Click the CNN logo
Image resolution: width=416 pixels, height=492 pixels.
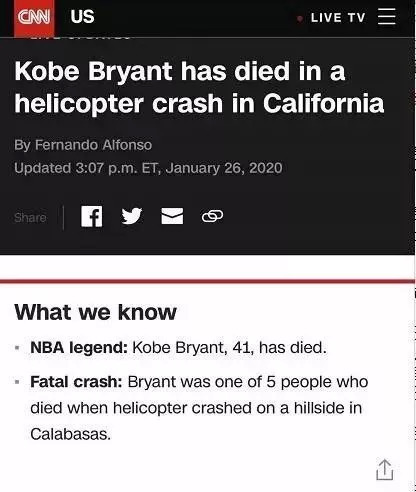coord(34,17)
